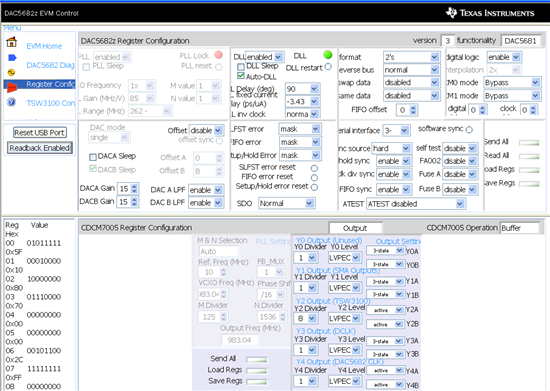The width and height of the screenshot is (550, 391).
Task: Open the self test disable dropdown
Action: click(460, 149)
